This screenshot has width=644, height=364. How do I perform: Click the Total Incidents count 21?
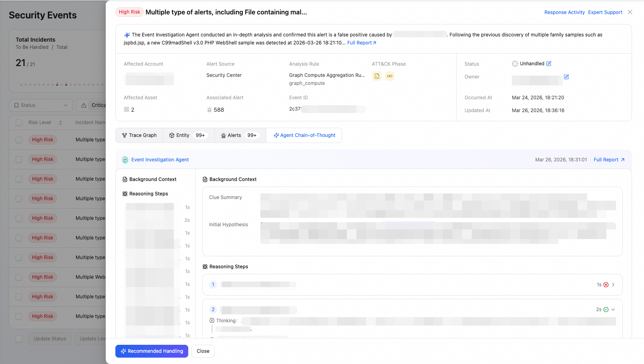pos(20,63)
